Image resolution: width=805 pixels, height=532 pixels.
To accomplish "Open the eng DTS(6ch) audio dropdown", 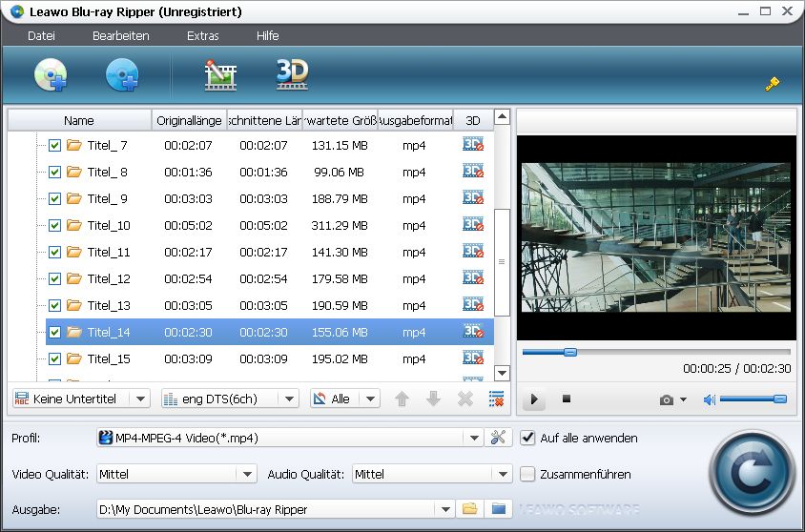I will pos(230,399).
